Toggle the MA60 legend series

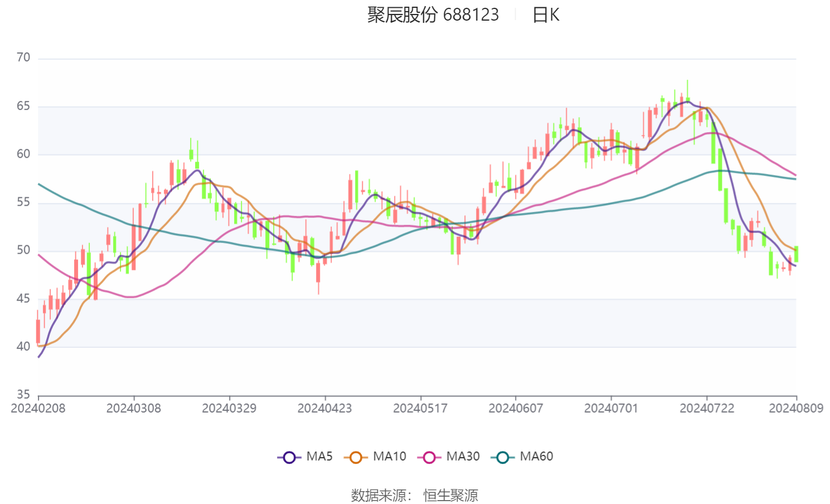(x=522, y=457)
